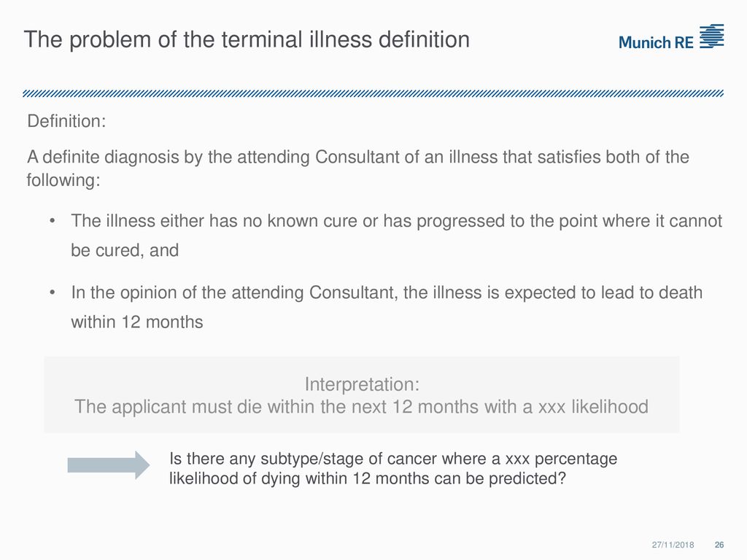The width and height of the screenshot is (747, 560).
Task: Click the 'Interpretation:' heading in grey box
Action: pyautogui.click(x=362, y=384)
